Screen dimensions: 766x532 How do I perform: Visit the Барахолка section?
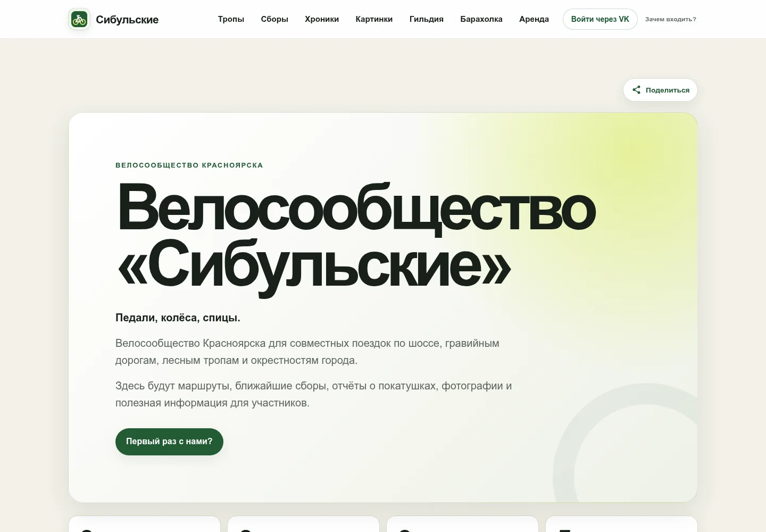coord(481,19)
